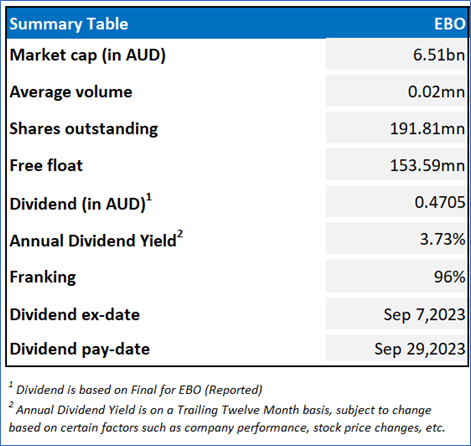
Task: Select the Dividend pay-date Sep 29,2023 value
Action: click(419, 349)
